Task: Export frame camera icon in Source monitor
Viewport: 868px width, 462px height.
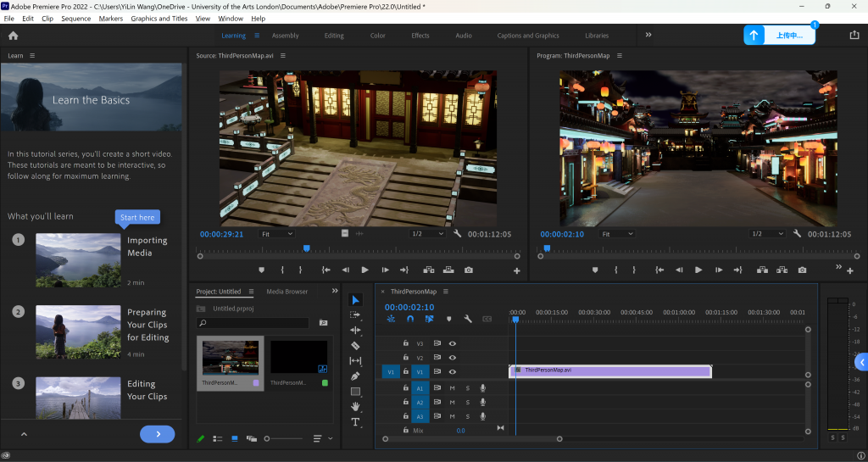Action: pos(469,270)
